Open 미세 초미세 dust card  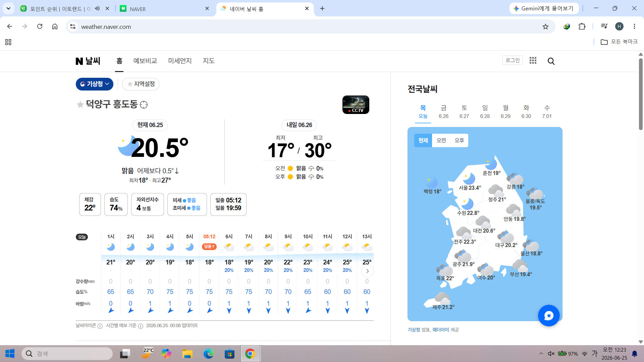pos(187,204)
